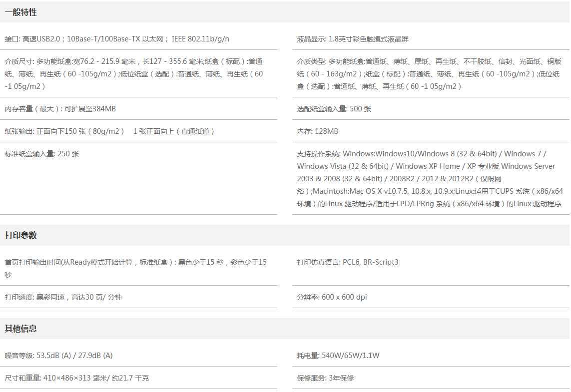Click the 选配纸盒输入量 500 张 entry

point(334,109)
